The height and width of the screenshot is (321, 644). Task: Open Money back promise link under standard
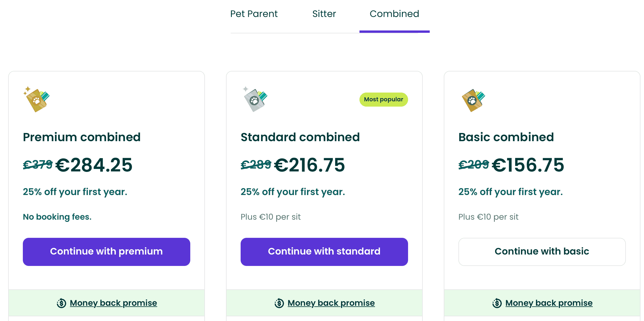331,303
